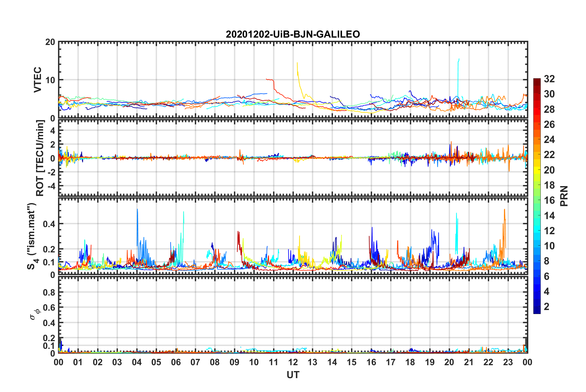Click UT axis hour label 02
The height and width of the screenshot is (392, 586).
click(x=98, y=362)
